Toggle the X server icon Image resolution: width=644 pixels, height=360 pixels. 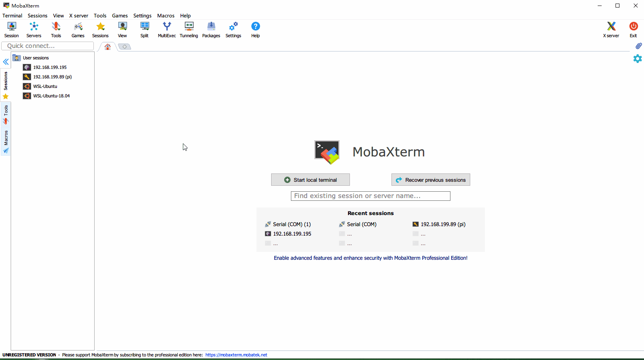(611, 30)
